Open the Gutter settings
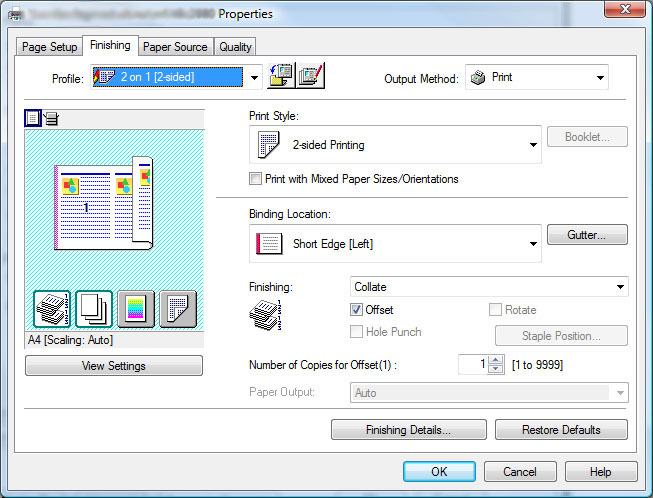The height and width of the screenshot is (498, 653). pos(587,235)
